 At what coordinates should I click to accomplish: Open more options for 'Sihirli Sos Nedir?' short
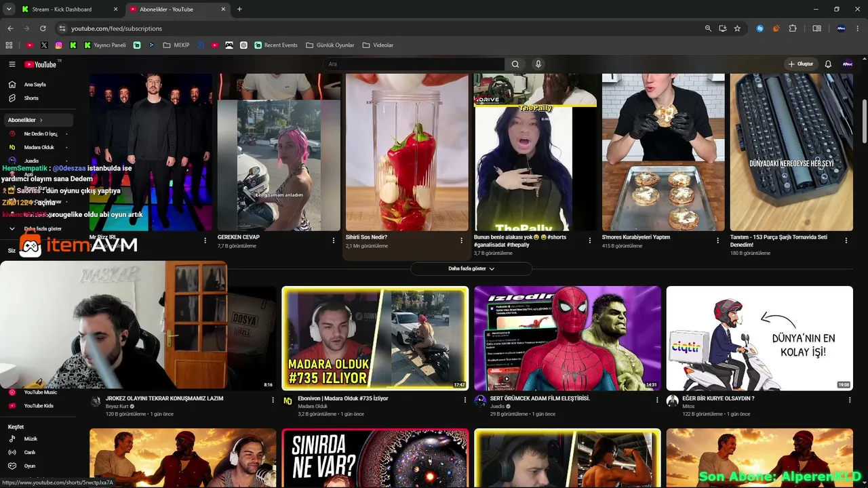[461, 241]
